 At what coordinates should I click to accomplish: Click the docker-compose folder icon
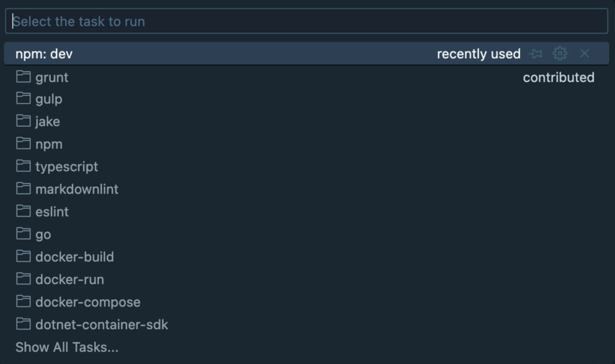(23, 301)
